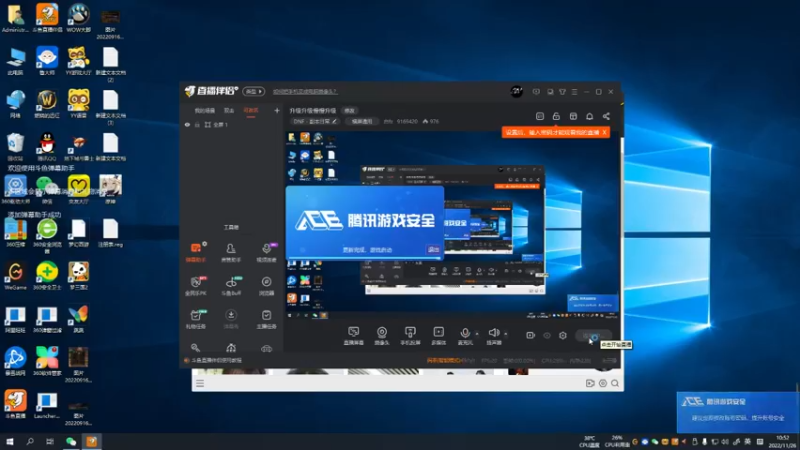The image size is (800, 450).
Task: Click the stream preview canvas
Action: (x=453, y=225)
